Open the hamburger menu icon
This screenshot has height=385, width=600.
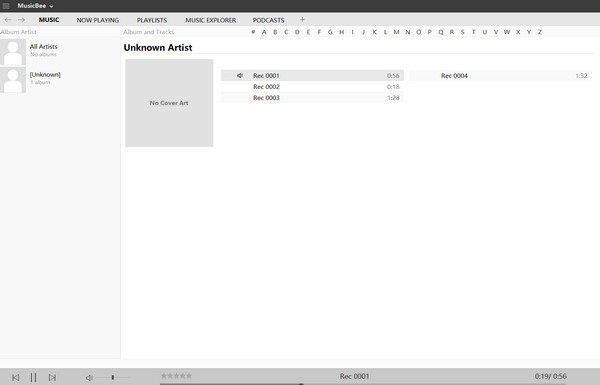coord(6,6)
